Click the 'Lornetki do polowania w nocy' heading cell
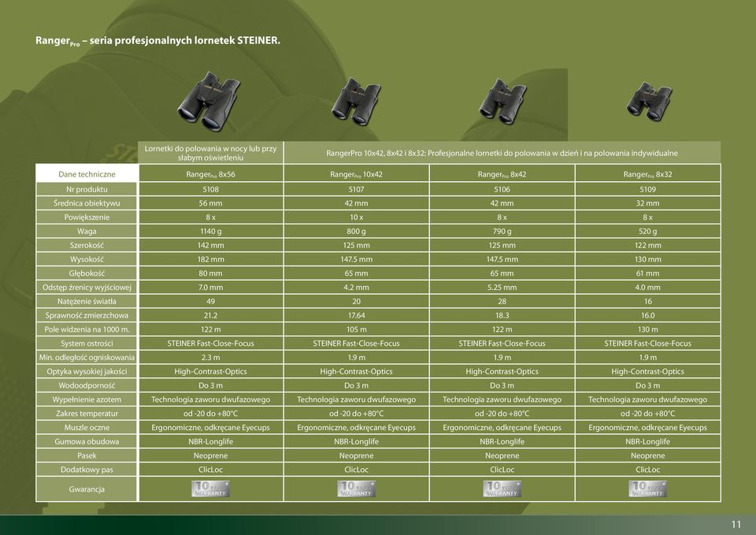The width and height of the screenshot is (756, 535). (x=211, y=153)
